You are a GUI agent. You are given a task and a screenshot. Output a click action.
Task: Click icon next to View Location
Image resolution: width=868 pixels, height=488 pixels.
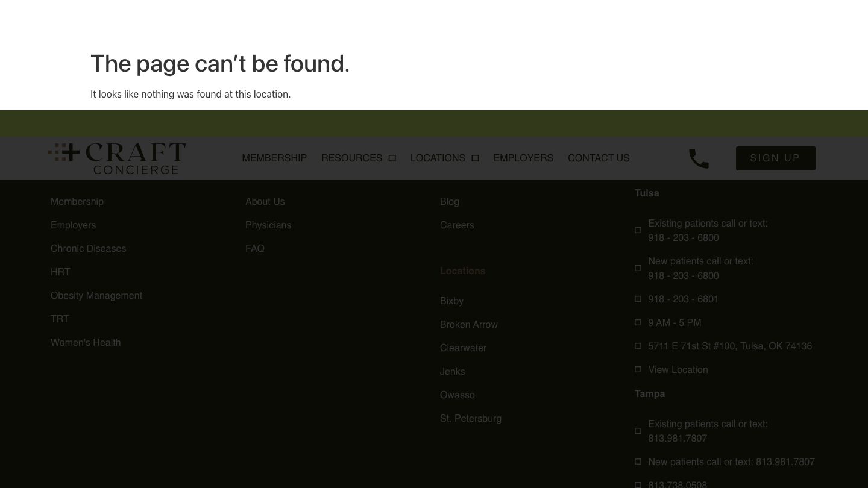[638, 370]
